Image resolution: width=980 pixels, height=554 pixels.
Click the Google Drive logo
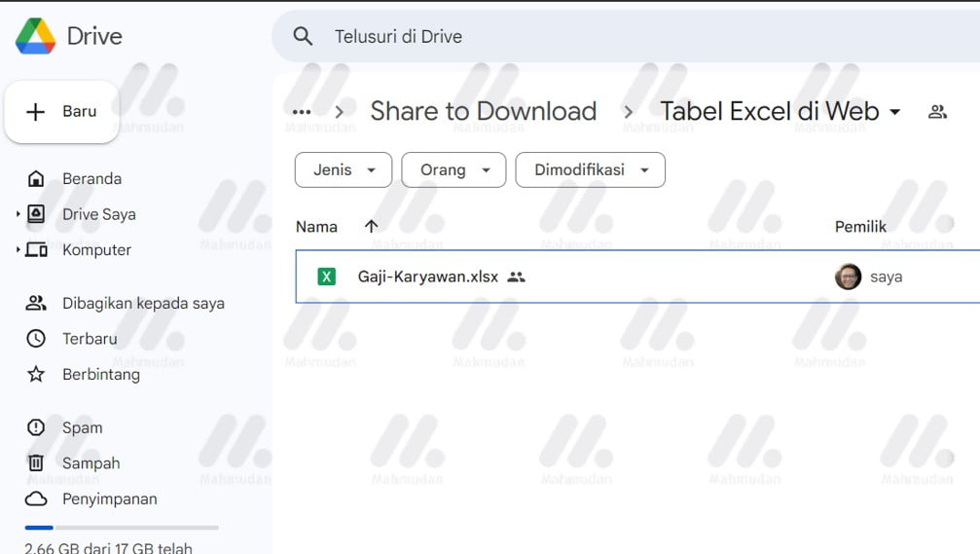point(36,36)
